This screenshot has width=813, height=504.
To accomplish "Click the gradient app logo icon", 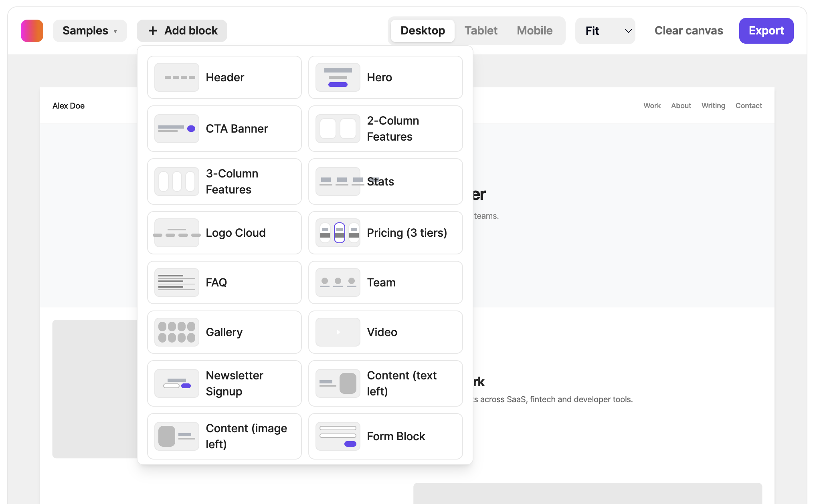I will pyautogui.click(x=32, y=31).
